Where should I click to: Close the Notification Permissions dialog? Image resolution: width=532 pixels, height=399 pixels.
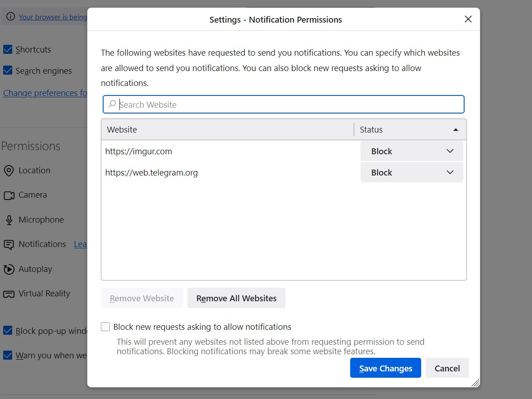468,19
